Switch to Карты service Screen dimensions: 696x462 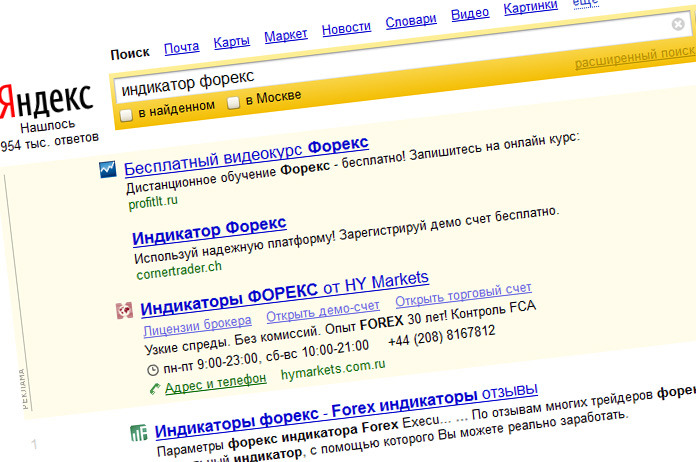pos(231,42)
